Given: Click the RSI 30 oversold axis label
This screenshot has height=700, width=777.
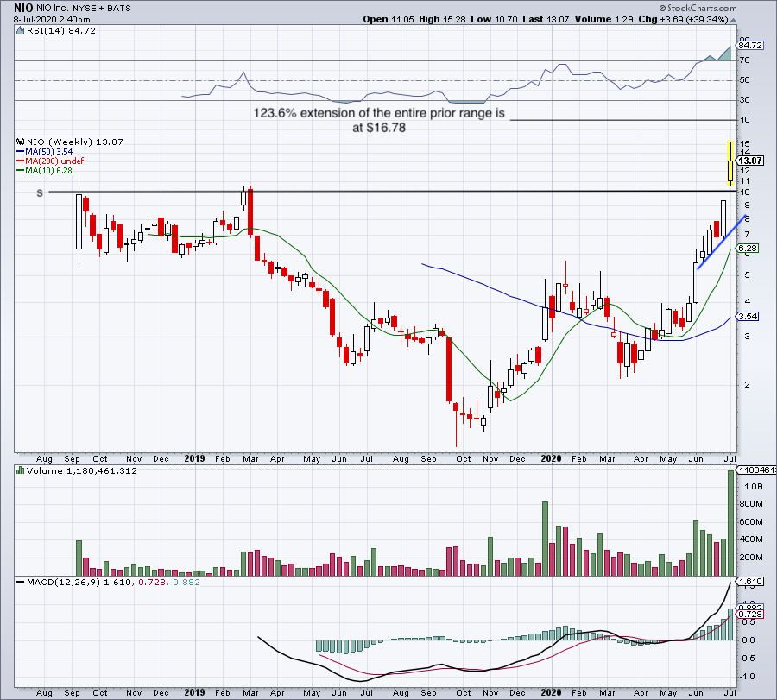Looking at the screenshot, I should point(744,100).
